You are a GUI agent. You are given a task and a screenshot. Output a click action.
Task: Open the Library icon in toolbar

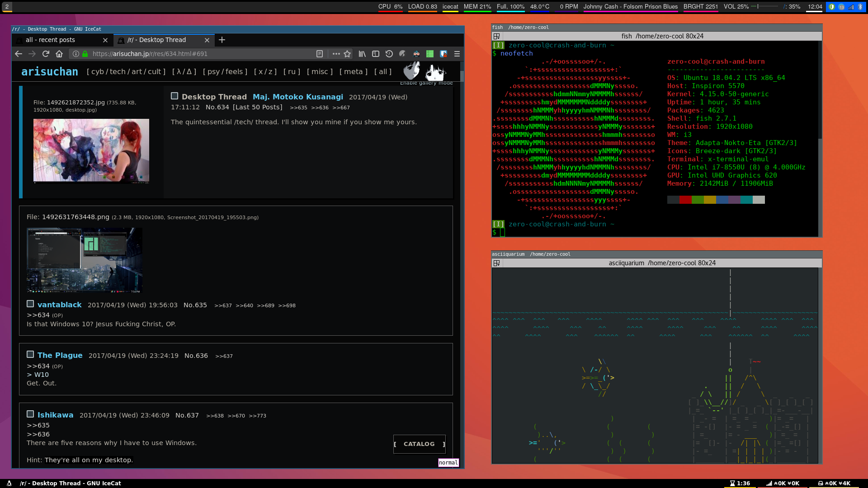pyautogui.click(x=362, y=54)
